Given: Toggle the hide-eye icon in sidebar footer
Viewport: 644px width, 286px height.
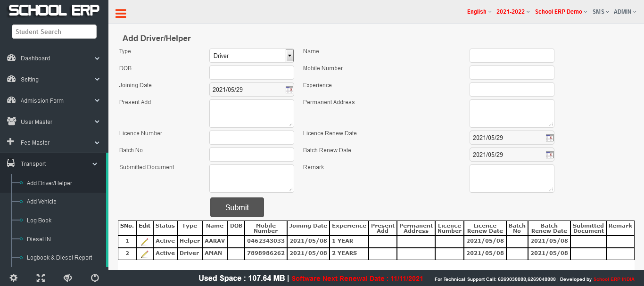Looking at the screenshot, I should 67,278.
